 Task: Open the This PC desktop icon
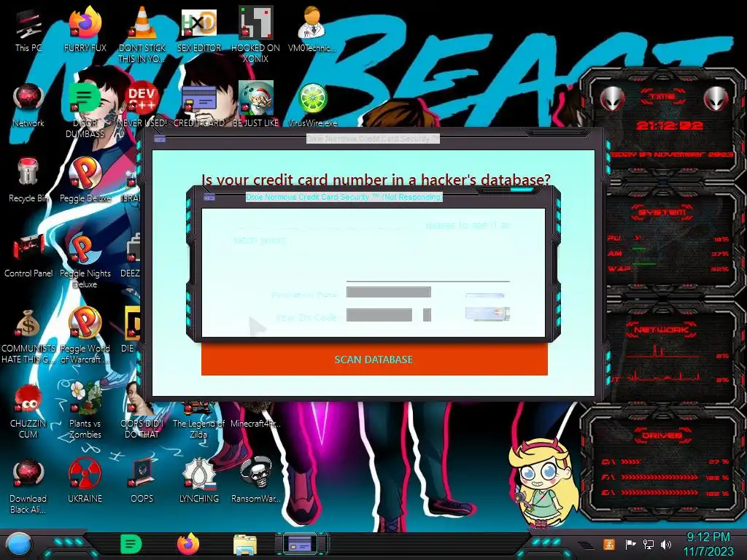(28, 29)
